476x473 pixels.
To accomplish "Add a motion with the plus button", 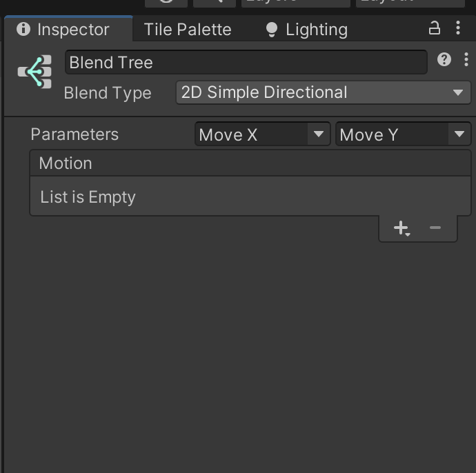I will (x=401, y=228).
